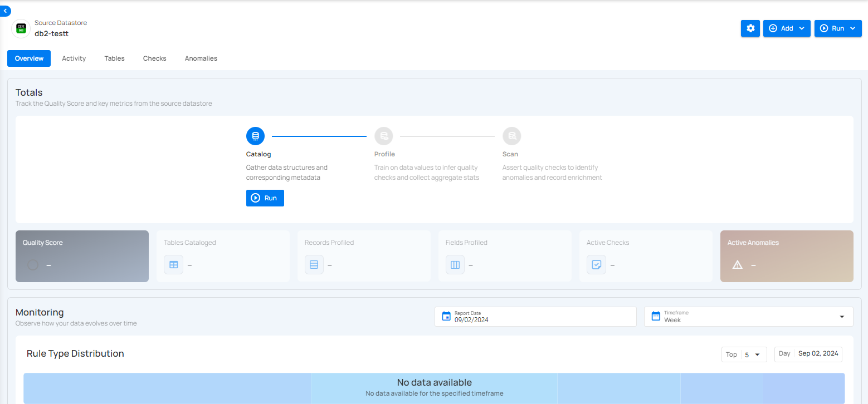Run the Catalog operation button
This screenshot has height=404, width=868.
coord(265,198)
